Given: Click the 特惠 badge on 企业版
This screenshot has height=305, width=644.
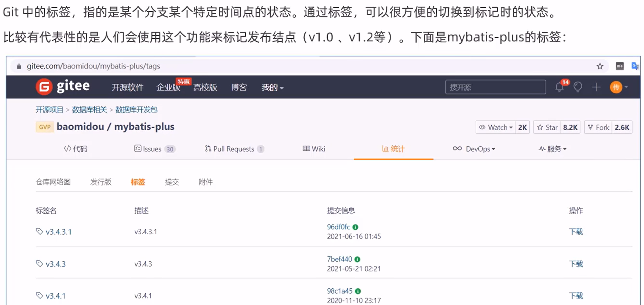Looking at the screenshot, I should 183,82.
